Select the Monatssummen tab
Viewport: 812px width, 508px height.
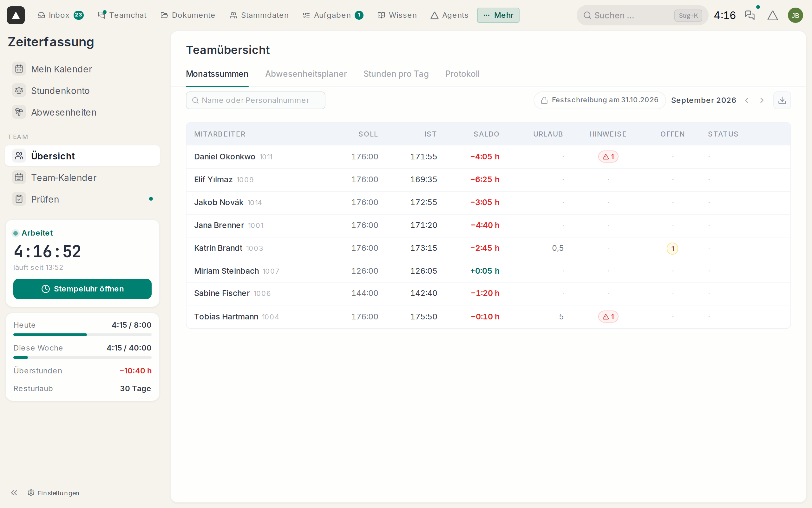click(x=217, y=74)
